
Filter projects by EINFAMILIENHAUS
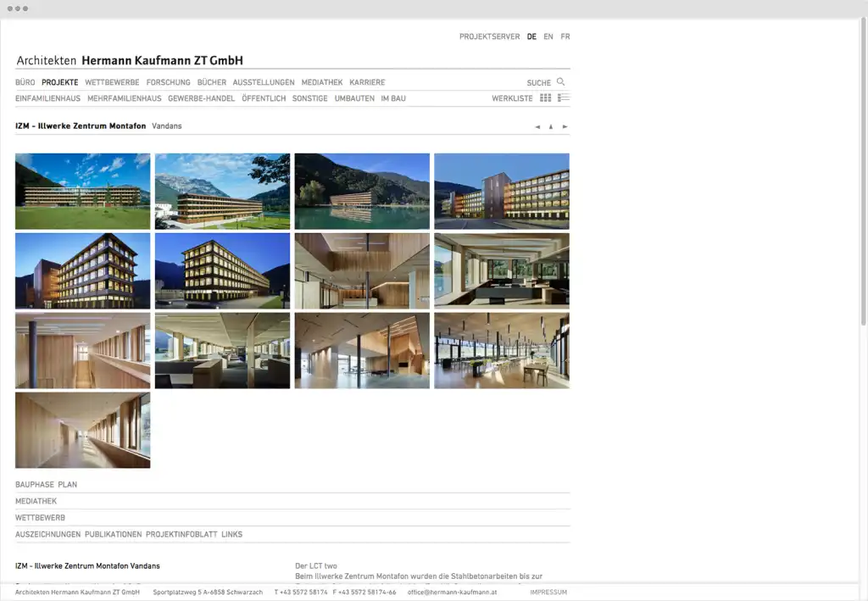point(47,99)
